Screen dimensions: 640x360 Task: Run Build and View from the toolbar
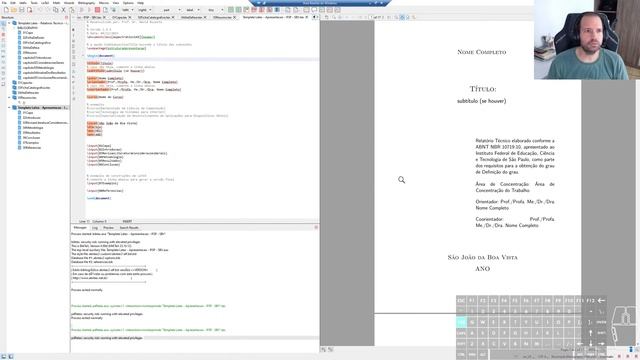point(82,10)
